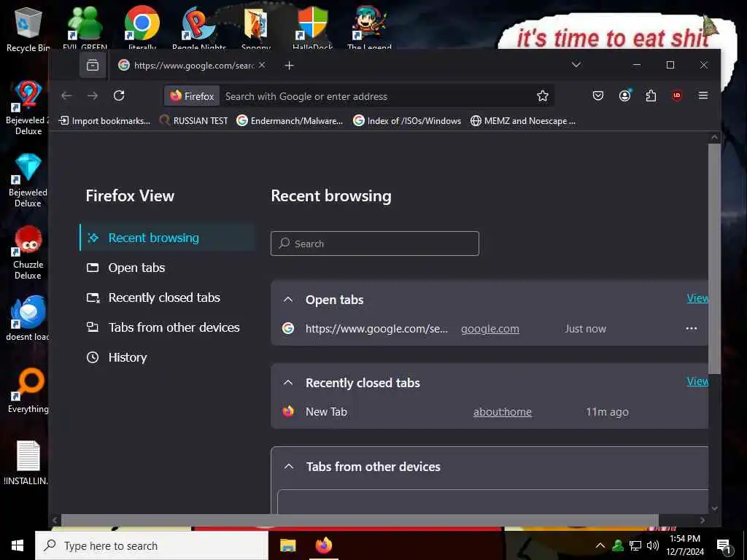
Task: Open the notification center icon
Action: tap(724, 545)
